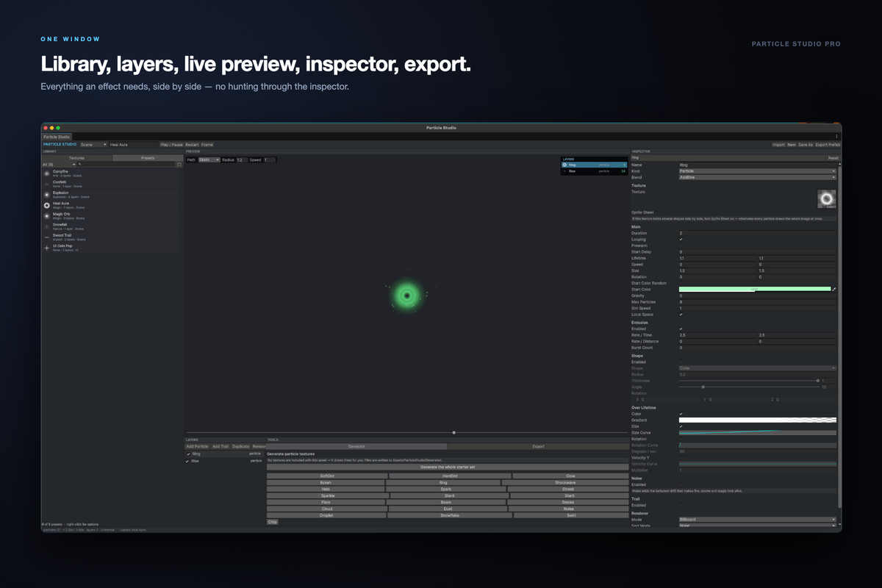Click the Frame button
The width and height of the screenshot is (882, 588).
coord(207,145)
